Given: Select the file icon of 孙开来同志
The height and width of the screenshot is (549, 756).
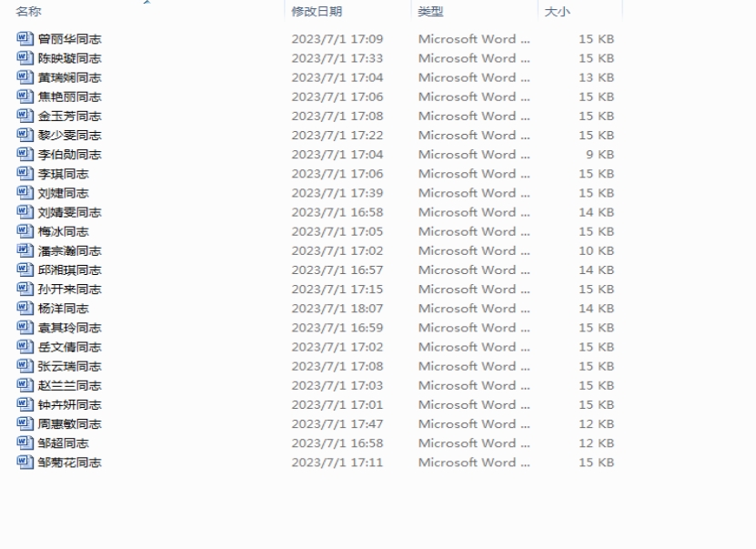Looking at the screenshot, I should [25, 290].
